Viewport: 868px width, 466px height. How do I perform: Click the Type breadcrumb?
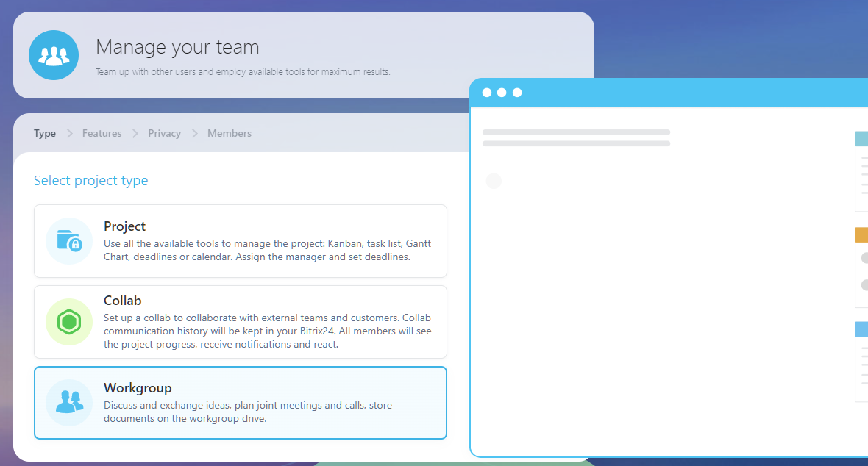click(x=44, y=133)
